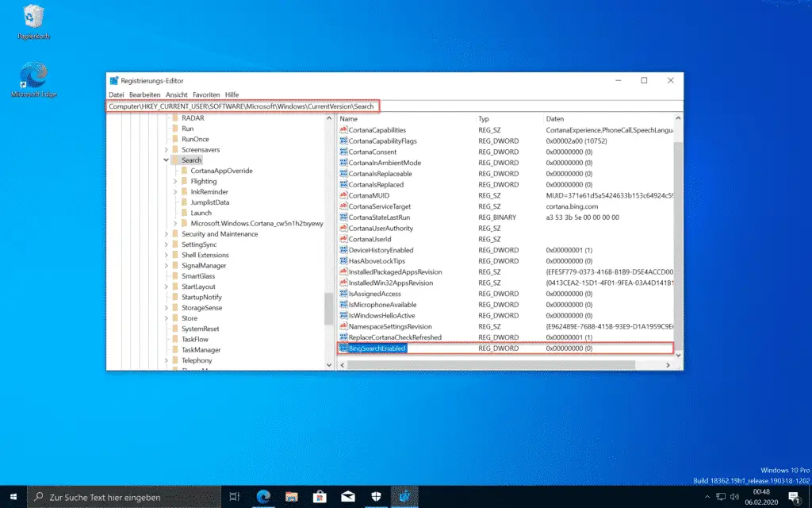Select the RunOnce key

click(195, 139)
